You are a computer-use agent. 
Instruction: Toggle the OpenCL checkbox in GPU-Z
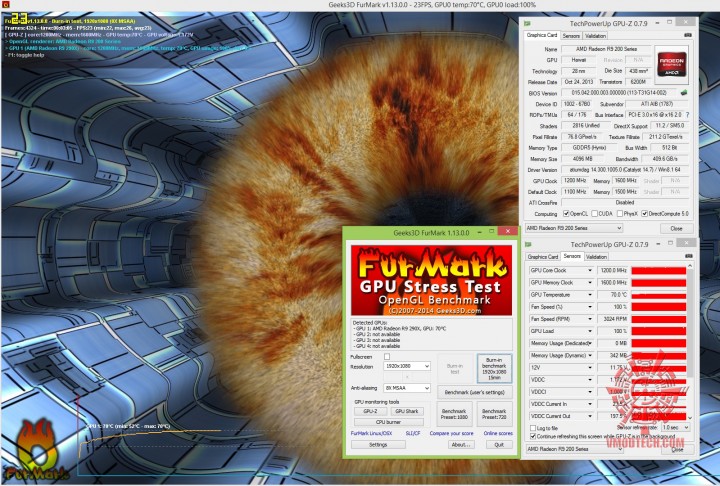point(566,214)
